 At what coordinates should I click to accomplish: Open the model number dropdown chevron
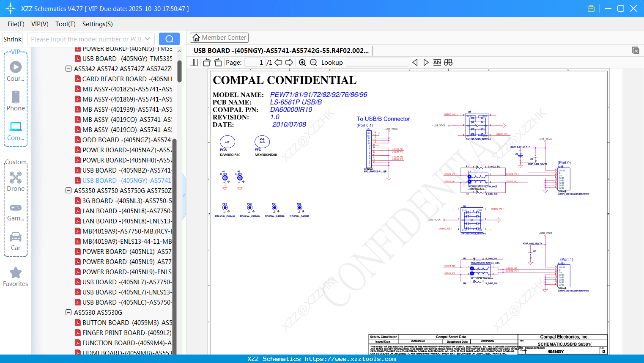pos(148,39)
